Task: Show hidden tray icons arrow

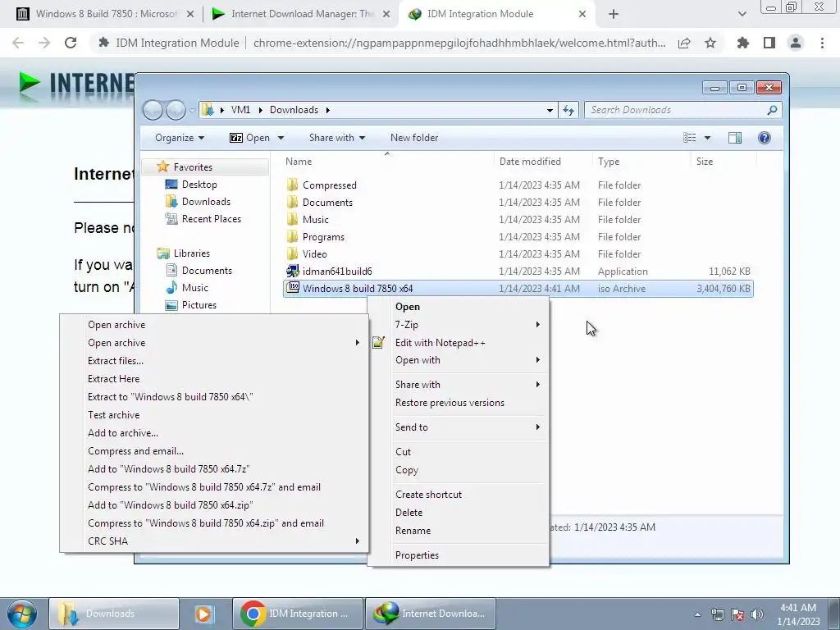Action: coord(697,614)
